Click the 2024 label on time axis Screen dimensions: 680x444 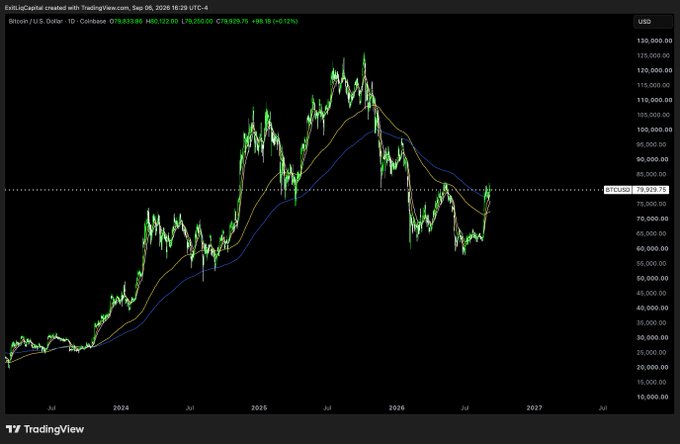coord(121,408)
